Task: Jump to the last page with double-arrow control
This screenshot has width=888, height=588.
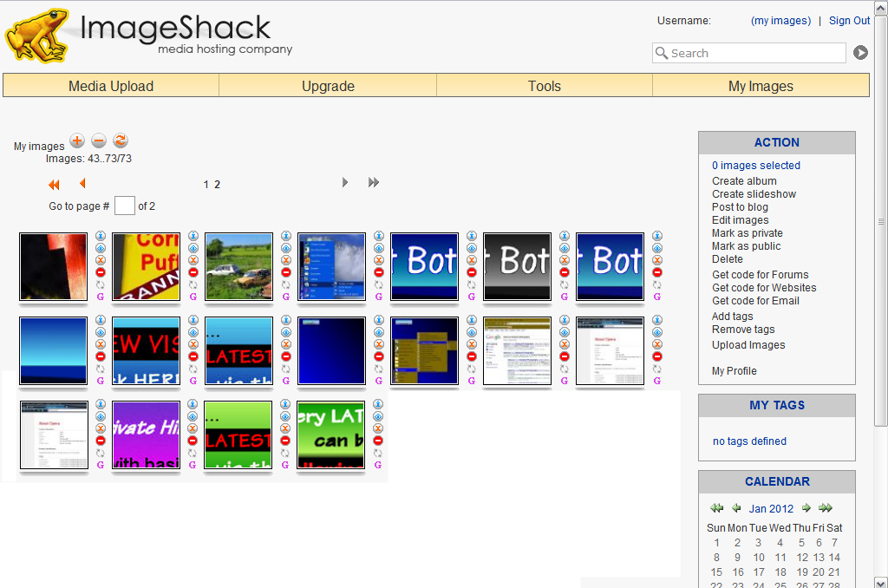Action: click(x=374, y=183)
